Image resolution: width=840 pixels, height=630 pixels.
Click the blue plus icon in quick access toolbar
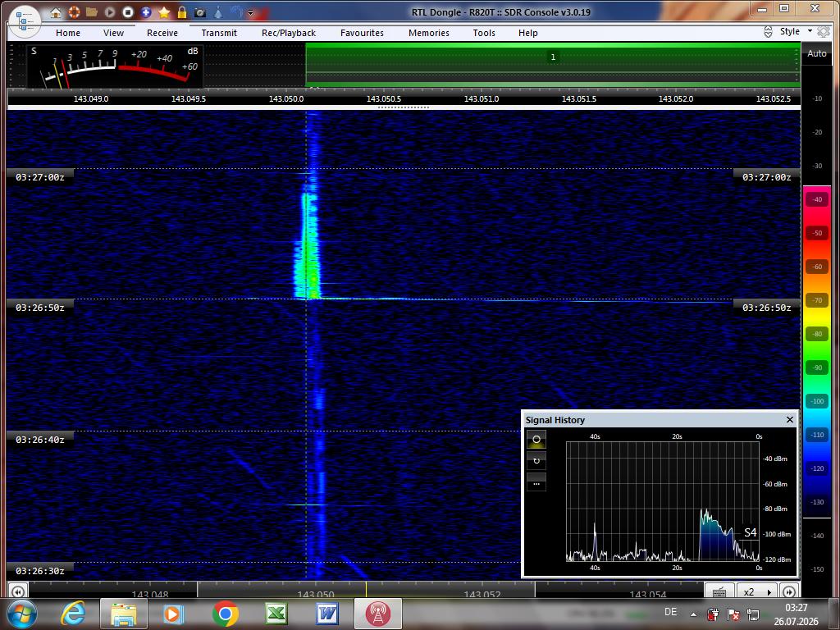(146, 12)
